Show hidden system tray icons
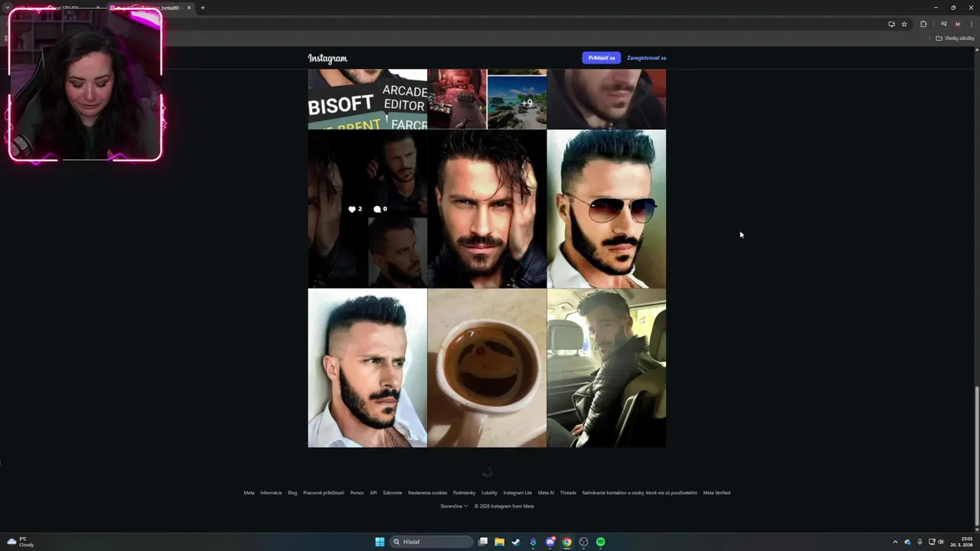980x551 pixels. tap(895, 542)
